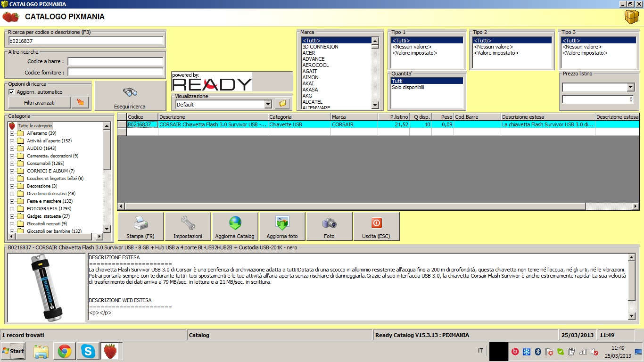
Task: Click the muted volume tray icon
Action: tap(594, 351)
